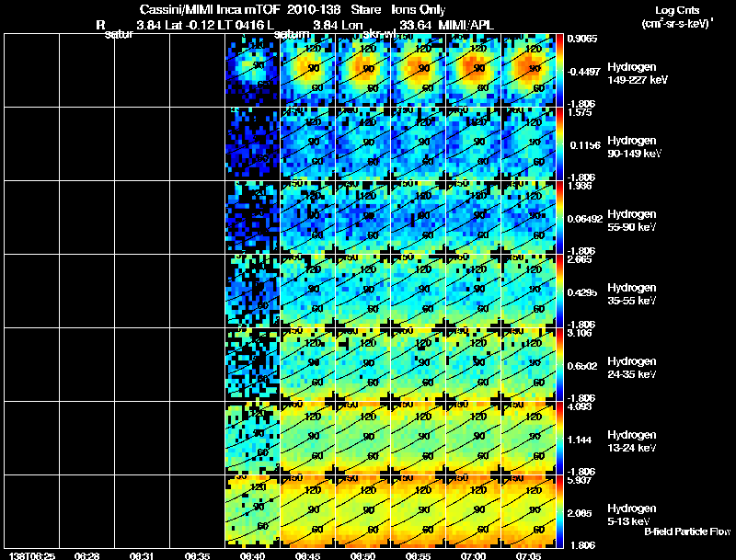The height and width of the screenshot is (560, 736).
Task: Select the 'LT 0416' header value
Action: point(239,25)
